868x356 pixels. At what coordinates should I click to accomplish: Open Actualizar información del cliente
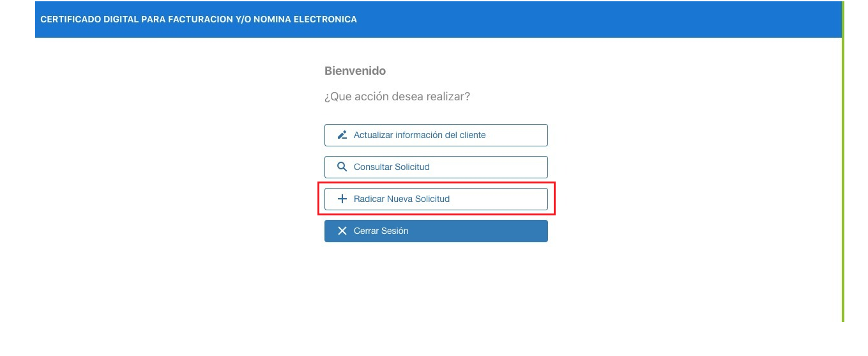(436, 135)
